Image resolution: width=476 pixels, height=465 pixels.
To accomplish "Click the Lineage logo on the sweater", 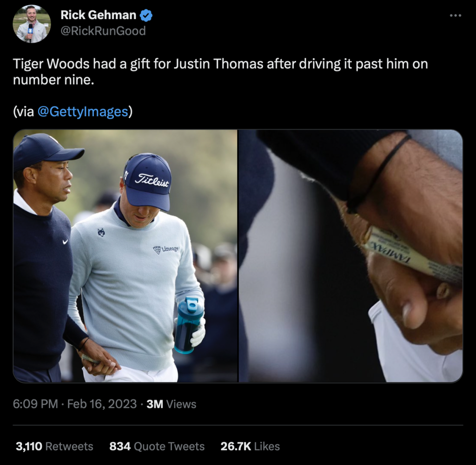I will [166, 249].
